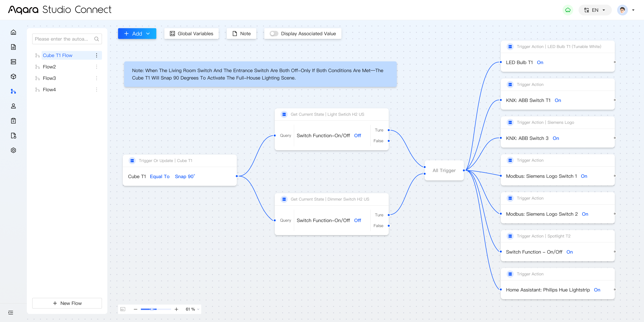The image size is (644, 322).
Task: Click the green cloud status icon
Action: (x=568, y=10)
